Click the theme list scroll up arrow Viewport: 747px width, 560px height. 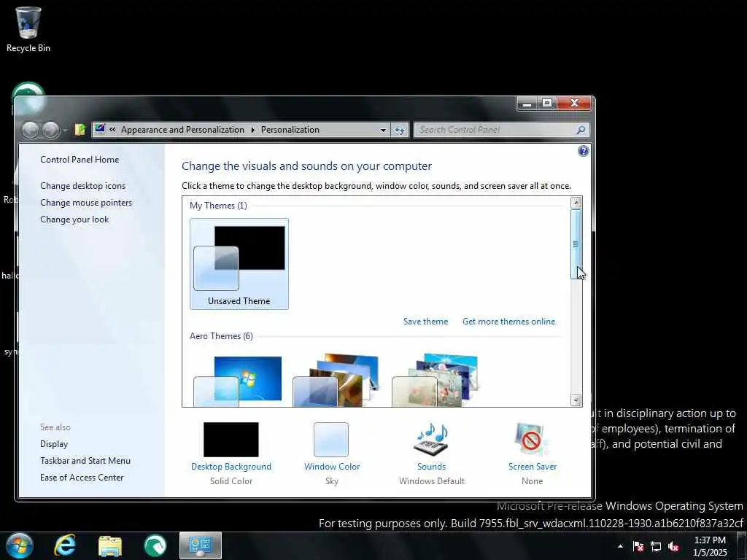(576, 203)
